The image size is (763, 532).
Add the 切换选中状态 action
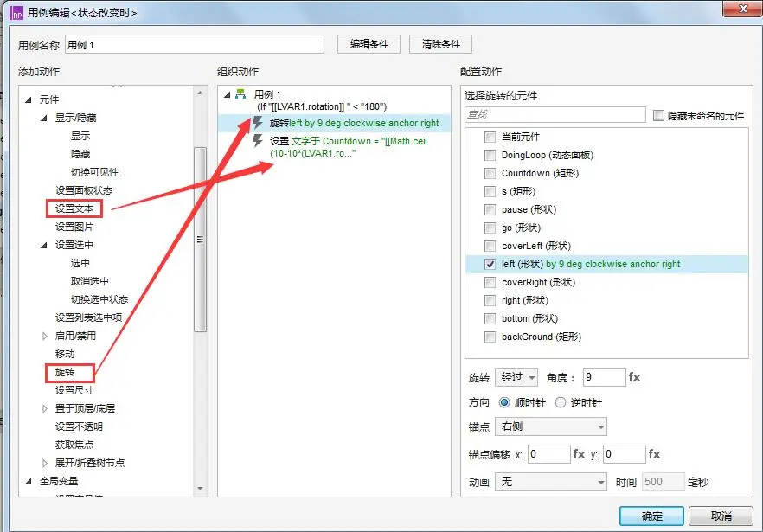pos(99,299)
